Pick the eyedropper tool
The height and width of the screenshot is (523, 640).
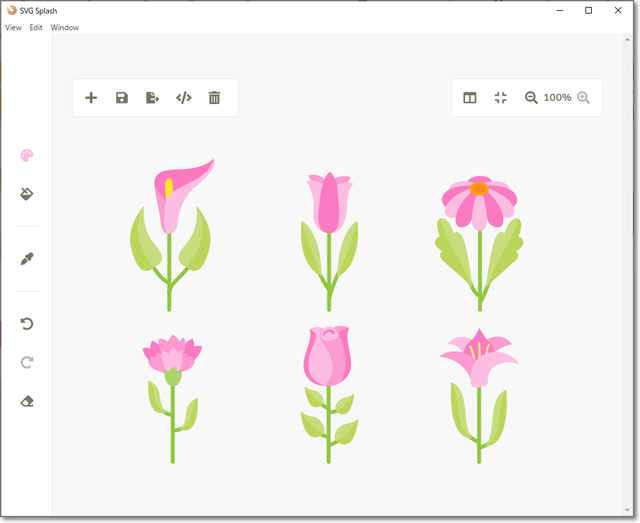coord(27,259)
